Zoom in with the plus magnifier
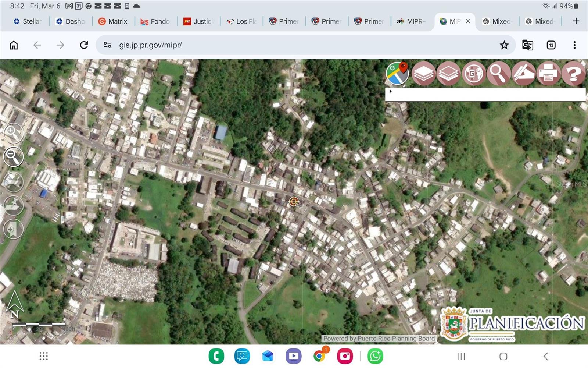 (x=14, y=133)
